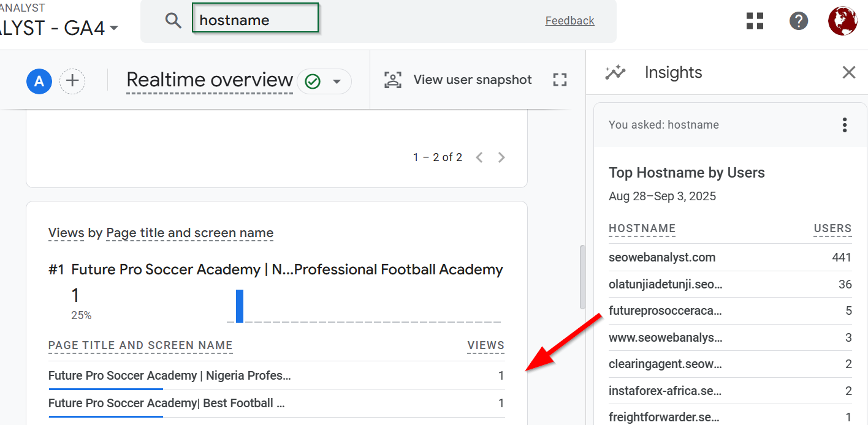Click the '1 – 2 of 2' pagination text
868x425 pixels.
coord(438,157)
